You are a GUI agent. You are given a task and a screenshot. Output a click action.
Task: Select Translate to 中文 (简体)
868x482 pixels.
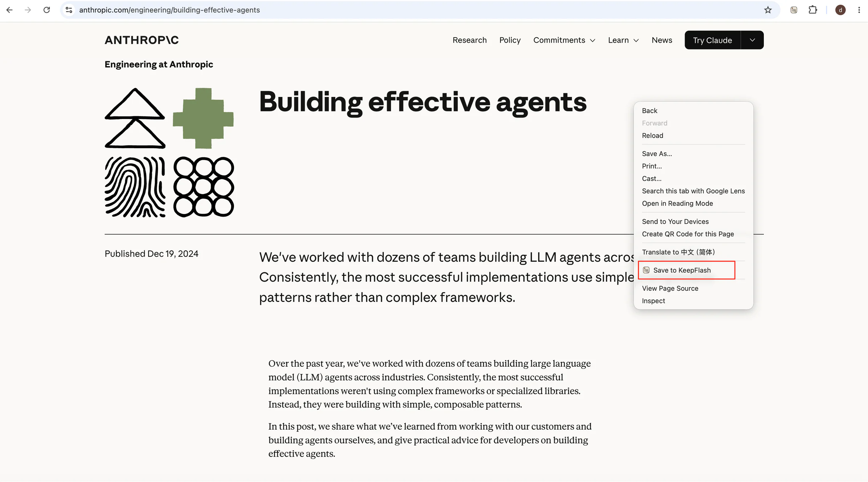[693, 252]
